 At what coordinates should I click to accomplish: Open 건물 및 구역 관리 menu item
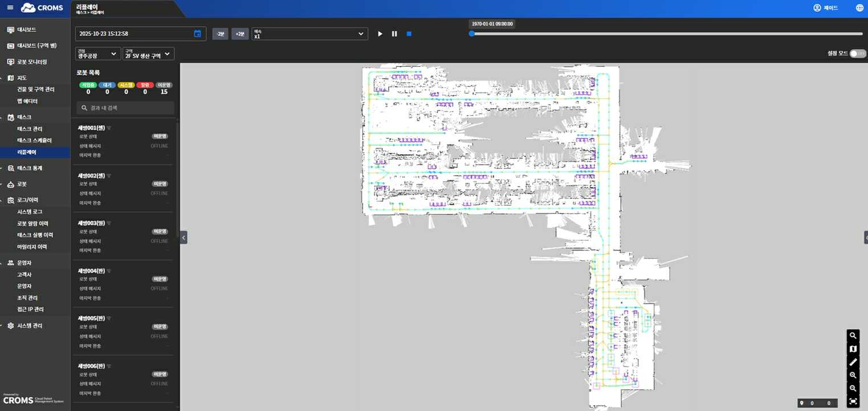tap(36, 89)
